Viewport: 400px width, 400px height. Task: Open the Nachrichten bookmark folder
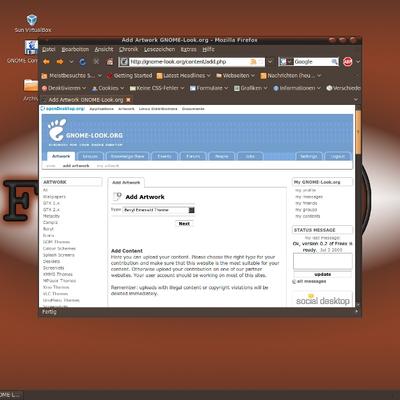(x=291, y=76)
